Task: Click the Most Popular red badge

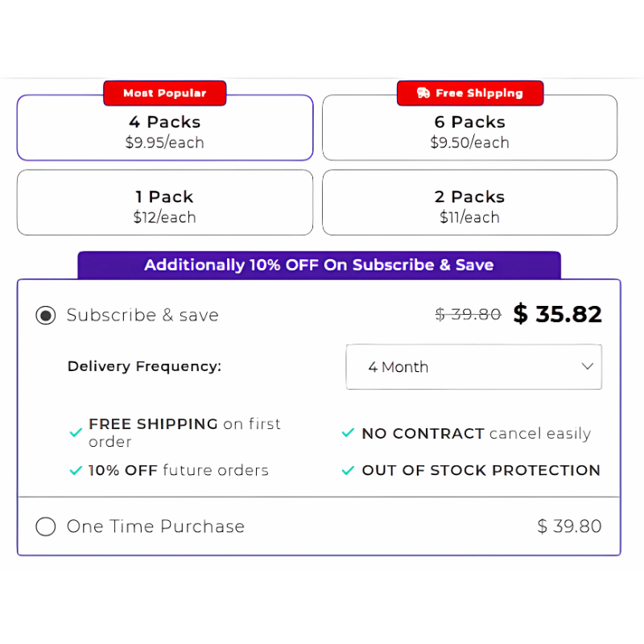Action: (165, 93)
